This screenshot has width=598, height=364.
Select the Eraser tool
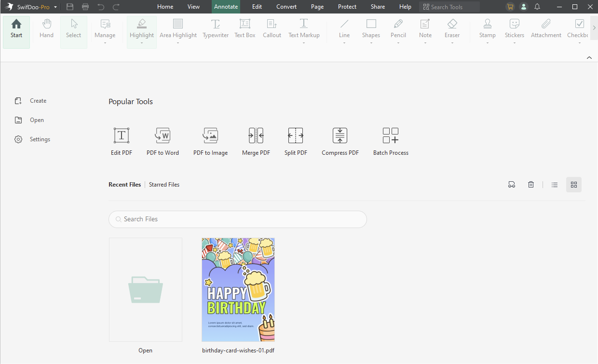coord(452,29)
